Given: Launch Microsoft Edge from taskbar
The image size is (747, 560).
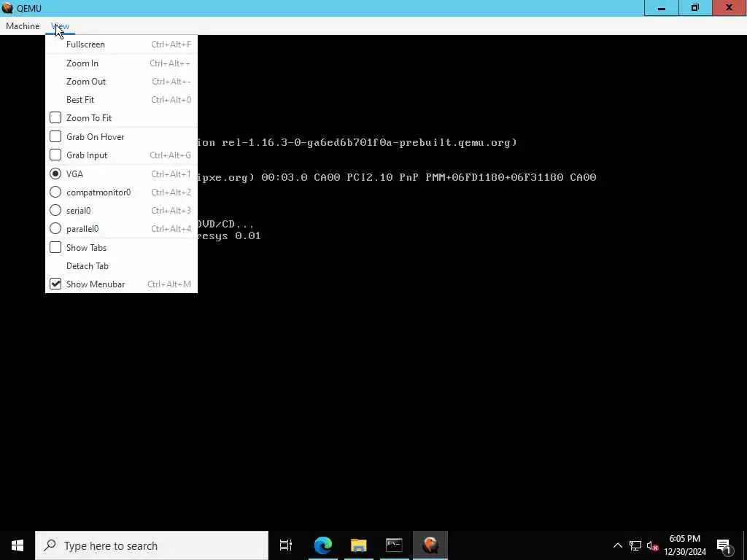Looking at the screenshot, I should [323, 545].
